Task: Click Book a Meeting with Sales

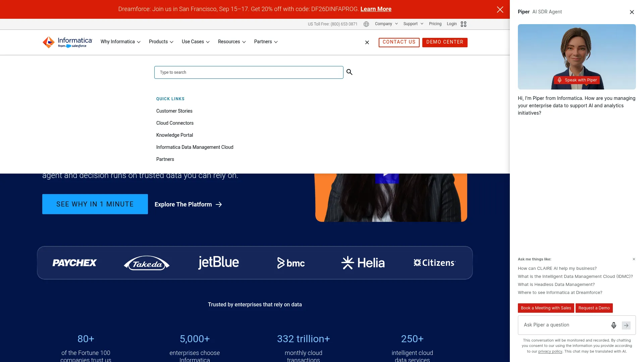Action: tap(546, 308)
